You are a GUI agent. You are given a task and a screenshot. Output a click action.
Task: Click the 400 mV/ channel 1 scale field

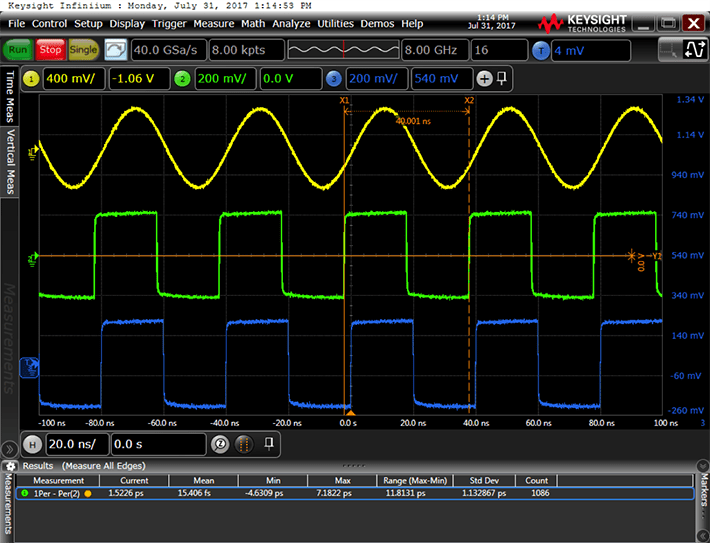click(x=72, y=79)
